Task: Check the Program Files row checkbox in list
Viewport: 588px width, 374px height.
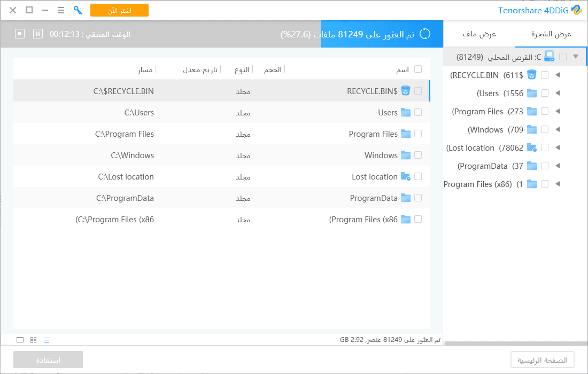Action: 418,134
